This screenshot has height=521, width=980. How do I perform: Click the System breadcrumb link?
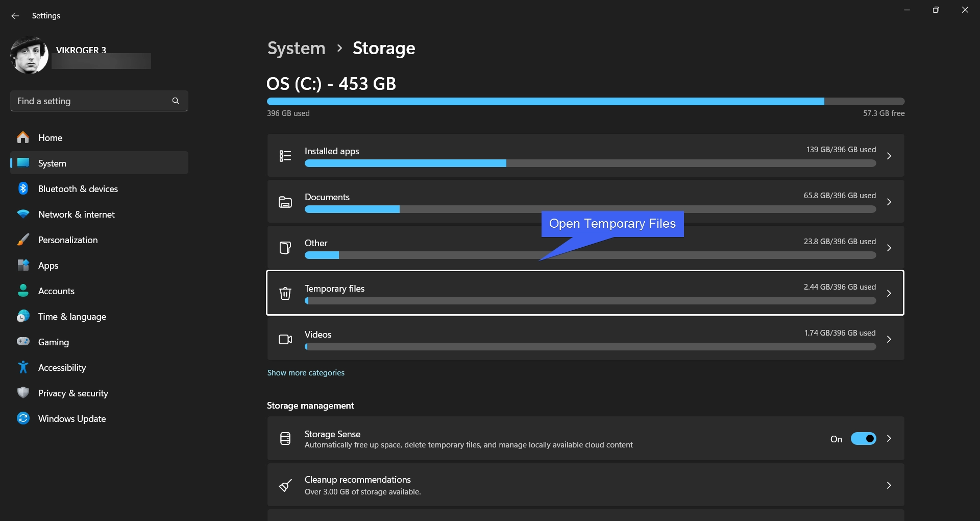coord(296,48)
